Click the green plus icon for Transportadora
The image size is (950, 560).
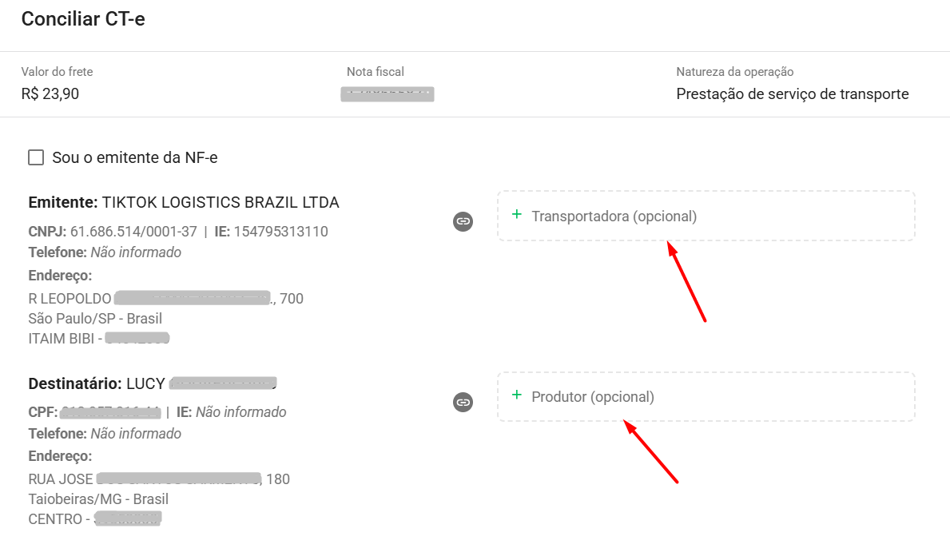click(517, 214)
